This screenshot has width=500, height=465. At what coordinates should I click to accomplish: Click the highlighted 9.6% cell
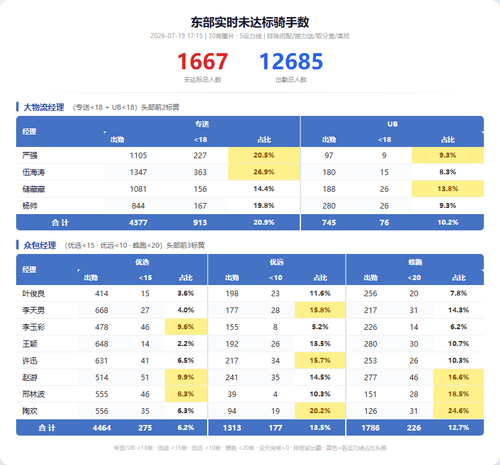point(186,327)
